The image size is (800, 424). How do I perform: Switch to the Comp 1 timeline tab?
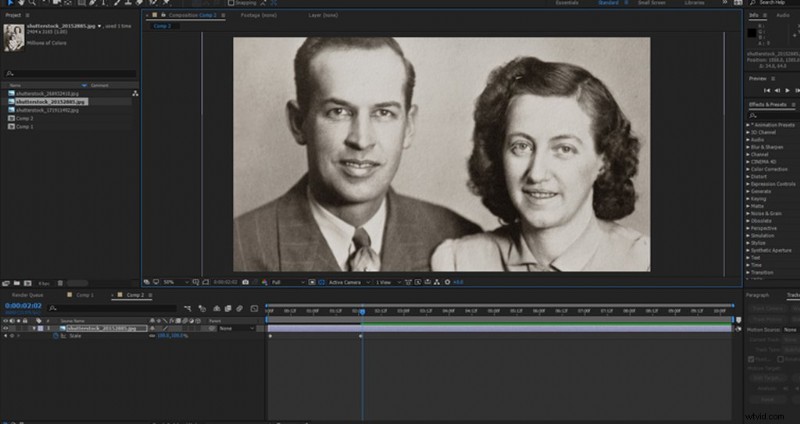(x=85, y=295)
